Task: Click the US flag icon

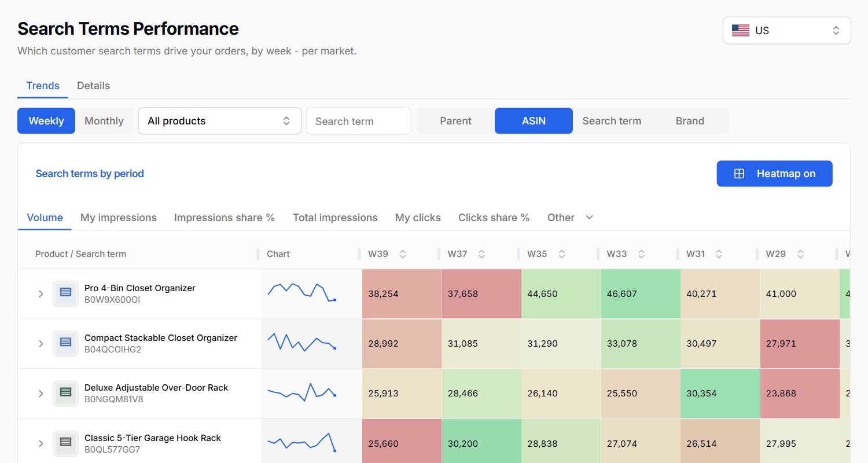Action: click(741, 31)
